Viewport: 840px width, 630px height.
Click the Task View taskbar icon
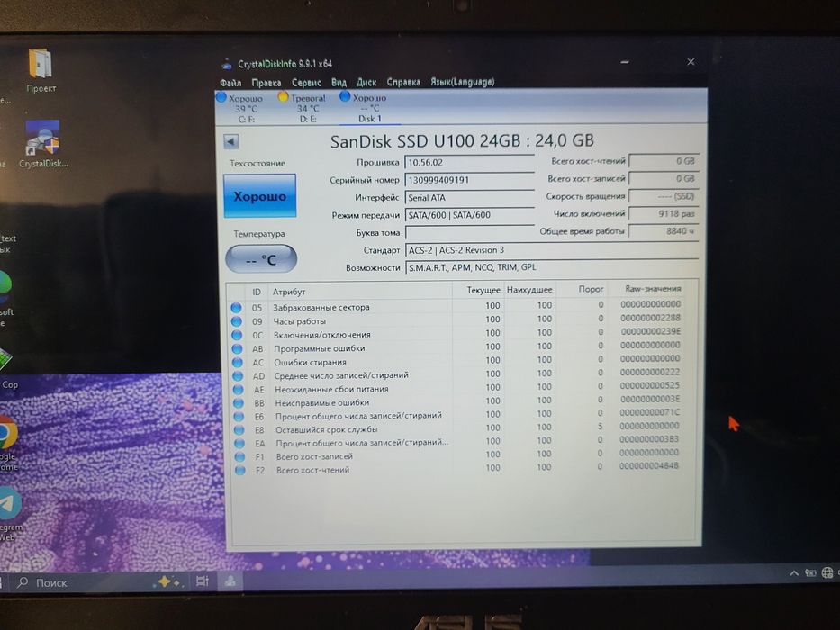point(203,581)
